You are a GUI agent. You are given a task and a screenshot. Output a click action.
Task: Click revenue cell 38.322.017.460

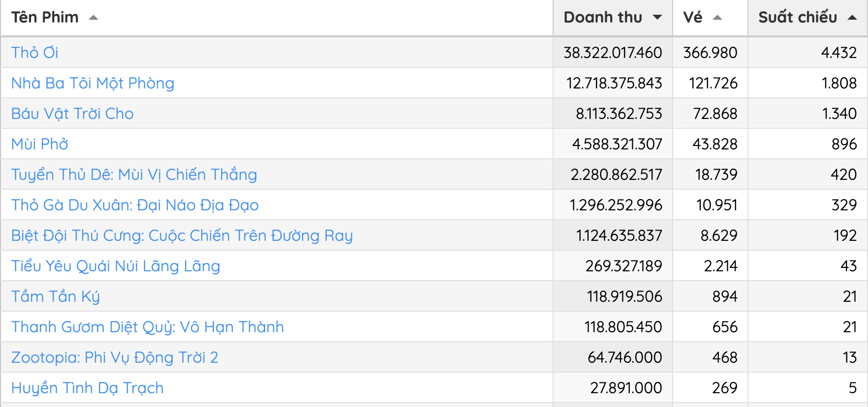pos(613,53)
